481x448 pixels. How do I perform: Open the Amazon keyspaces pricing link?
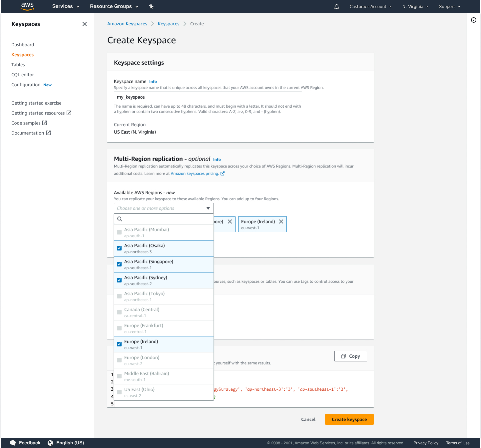pos(195,174)
